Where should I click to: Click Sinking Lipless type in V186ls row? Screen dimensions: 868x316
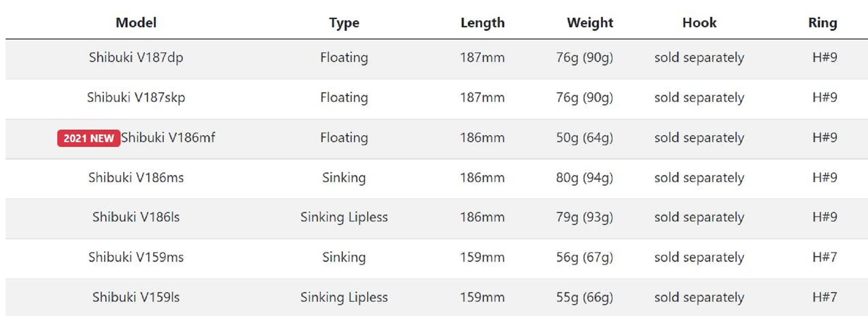click(344, 217)
